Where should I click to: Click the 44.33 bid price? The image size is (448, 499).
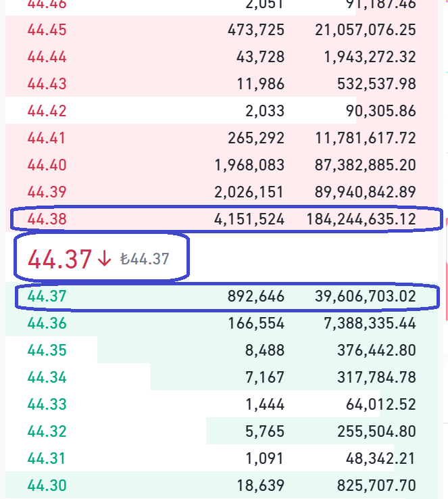click(47, 404)
